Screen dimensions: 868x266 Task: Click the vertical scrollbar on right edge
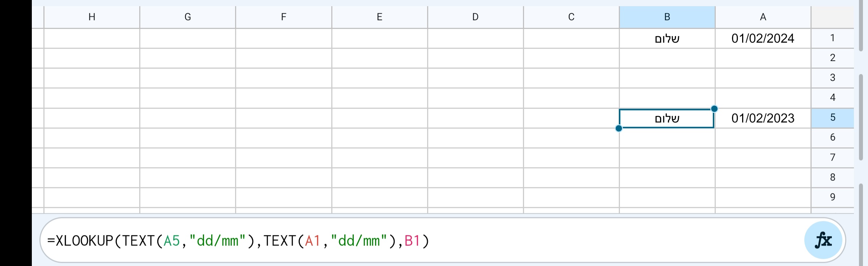861,117
